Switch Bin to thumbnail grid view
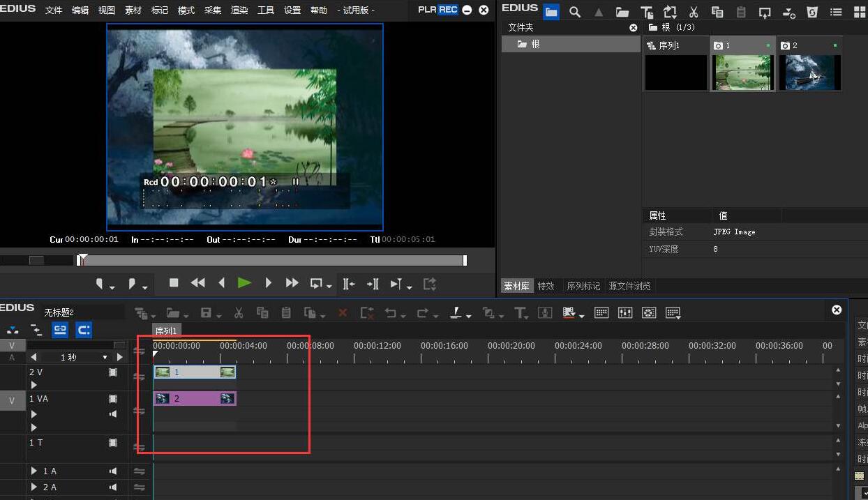The height and width of the screenshot is (500, 868). click(x=859, y=12)
